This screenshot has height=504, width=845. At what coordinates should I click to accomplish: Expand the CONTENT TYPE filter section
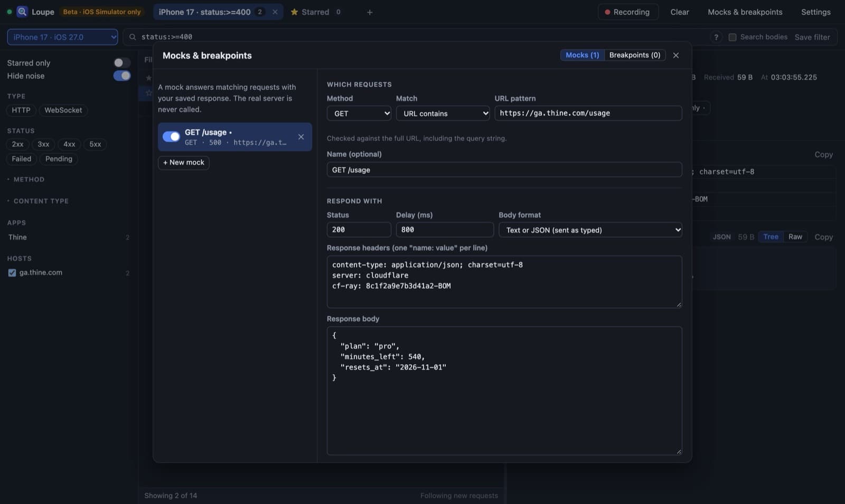pyautogui.click(x=38, y=201)
